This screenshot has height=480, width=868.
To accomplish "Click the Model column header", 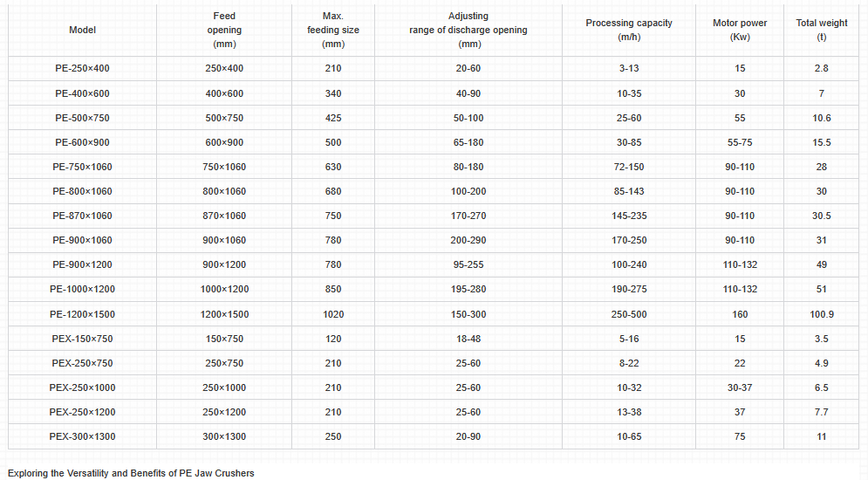I will [x=82, y=31].
